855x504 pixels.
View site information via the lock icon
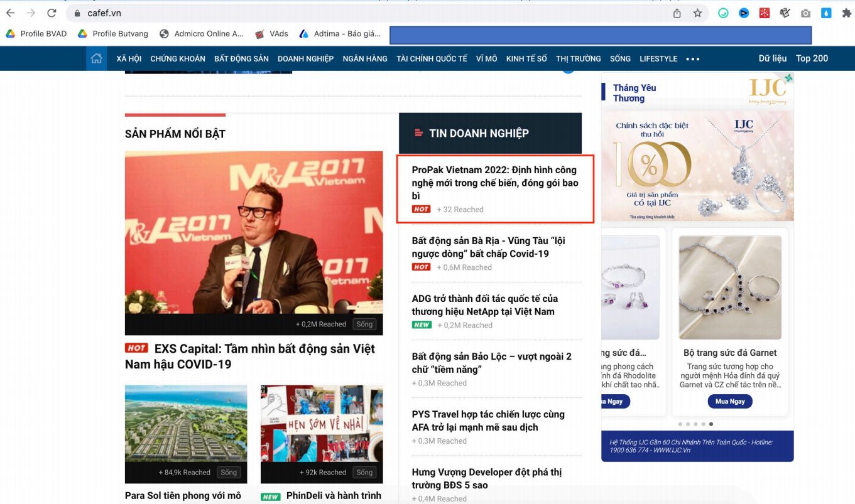click(78, 13)
